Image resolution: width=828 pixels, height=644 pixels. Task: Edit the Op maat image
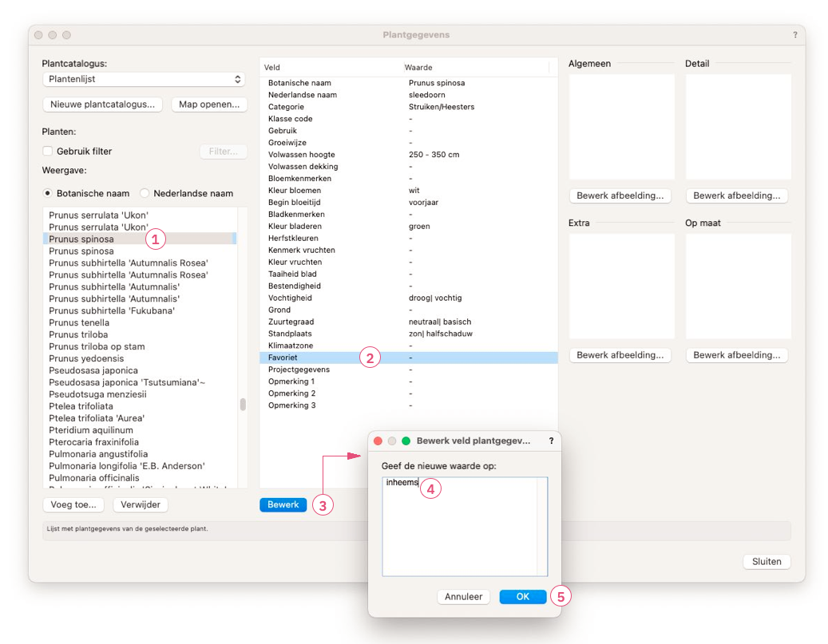point(737,355)
